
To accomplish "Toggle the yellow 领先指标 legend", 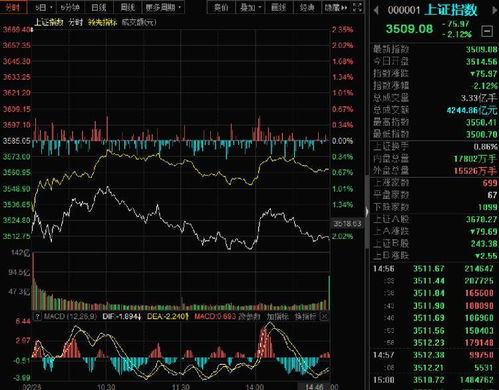I will tap(102, 22).
